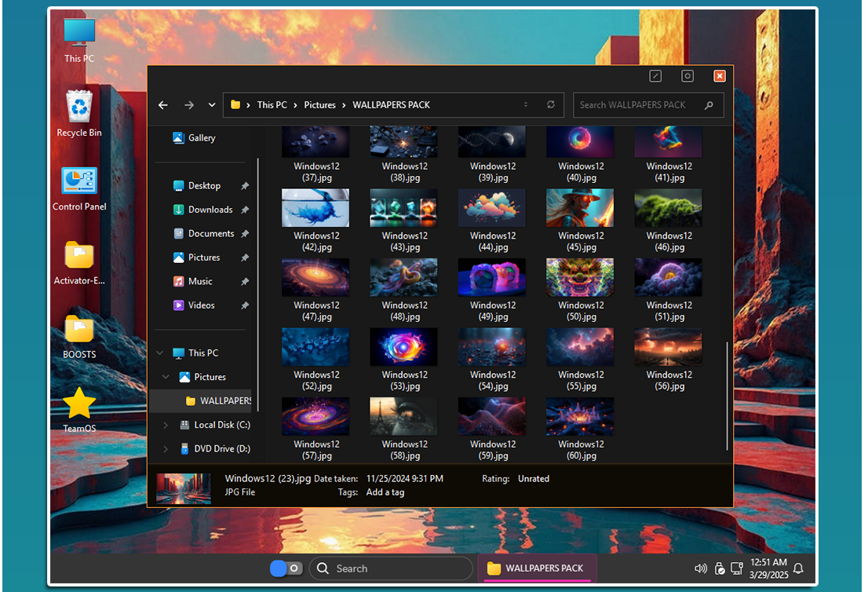Viewport: 868px width, 592px height.
Task: Click the Back navigation arrow
Action: click(163, 105)
